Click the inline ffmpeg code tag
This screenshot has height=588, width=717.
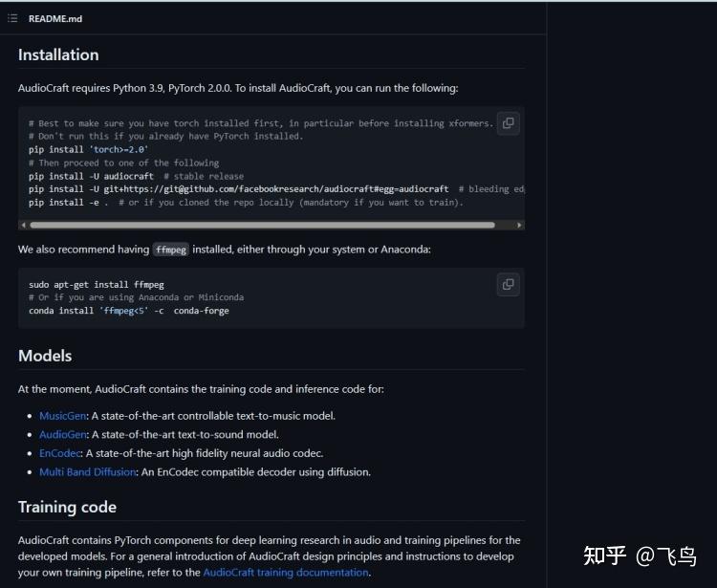(x=171, y=250)
